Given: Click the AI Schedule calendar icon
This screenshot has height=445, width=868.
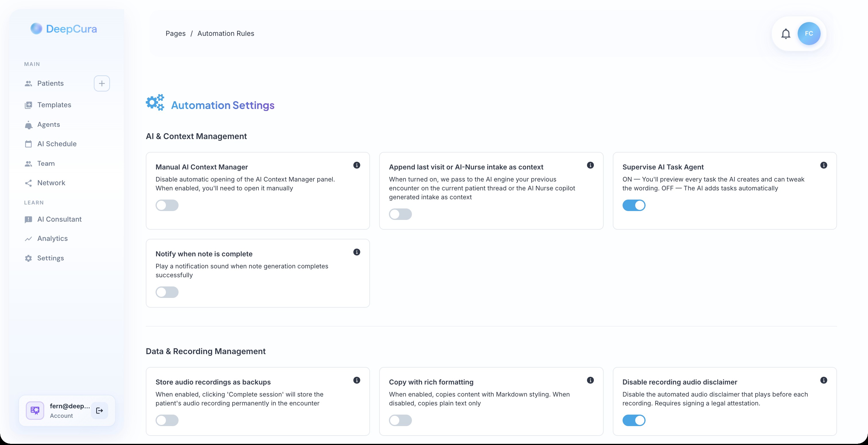Looking at the screenshot, I should (x=28, y=144).
